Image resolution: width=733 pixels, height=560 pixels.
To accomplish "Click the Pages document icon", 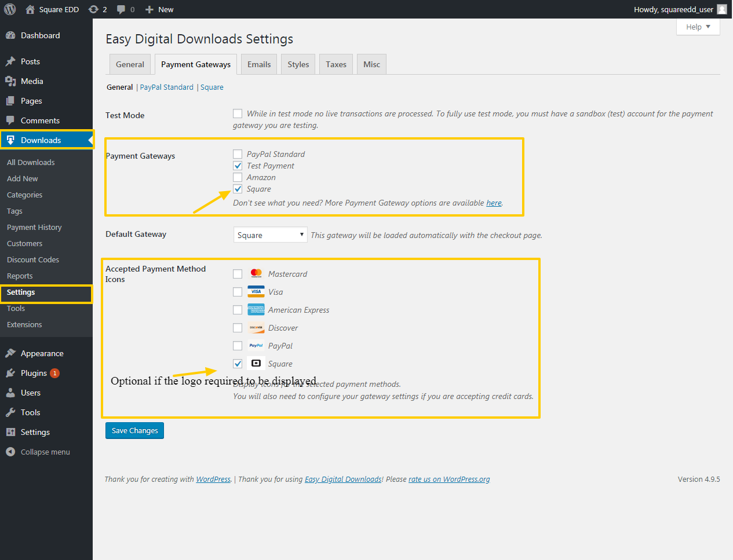I will tap(10, 101).
